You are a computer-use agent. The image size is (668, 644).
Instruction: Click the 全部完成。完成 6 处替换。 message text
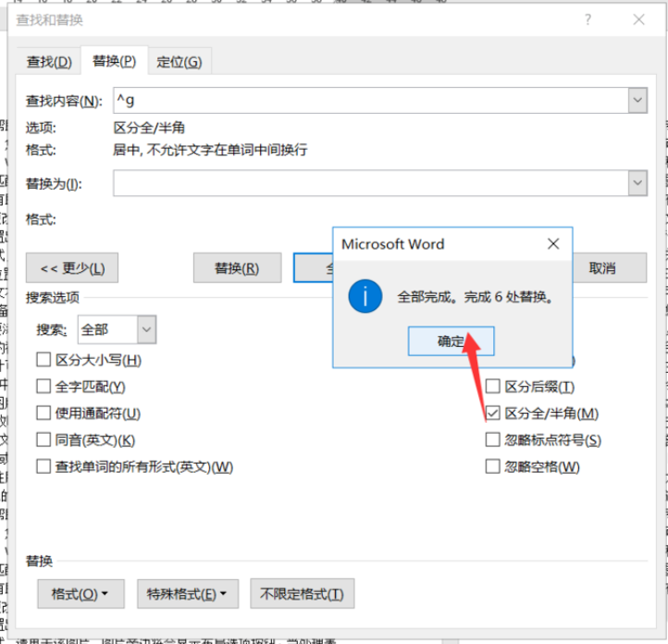[x=476, y=297]
